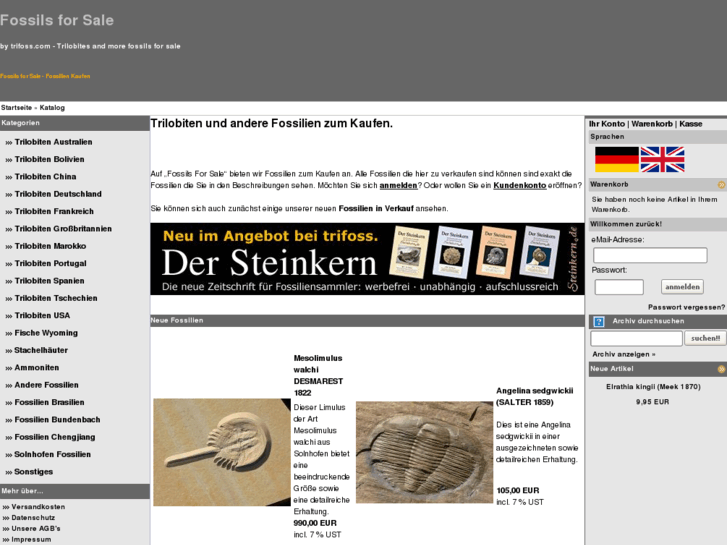Open Ihr Konto account page
The height and width of the screenshot is (545, 727).
(607, 124)
